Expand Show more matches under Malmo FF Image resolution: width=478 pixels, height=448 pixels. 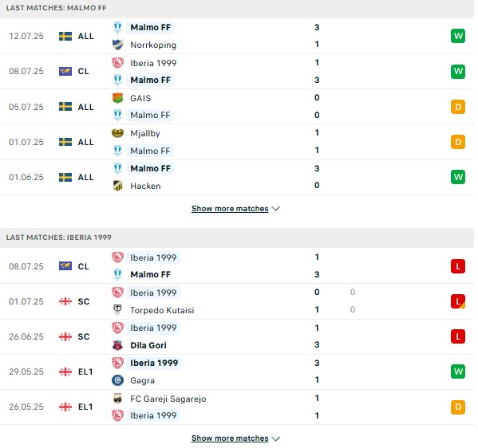pyautogui.click(x=230, y=209)
